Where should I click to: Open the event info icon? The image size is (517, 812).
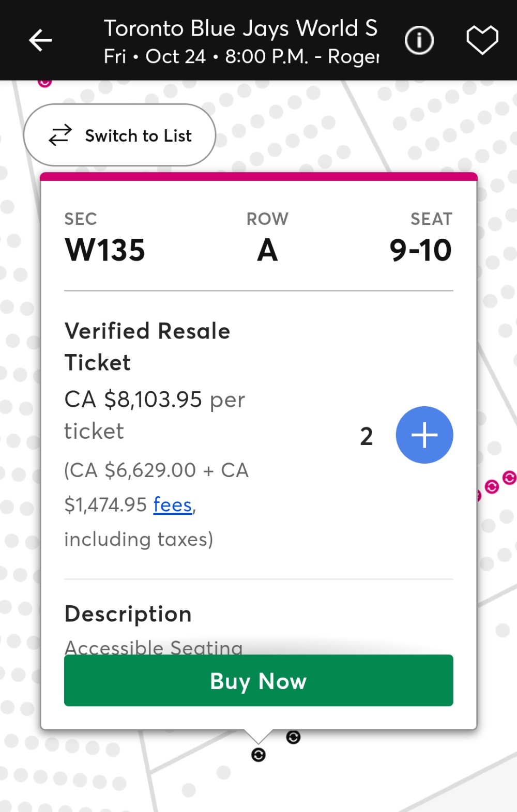pos(419,40)
